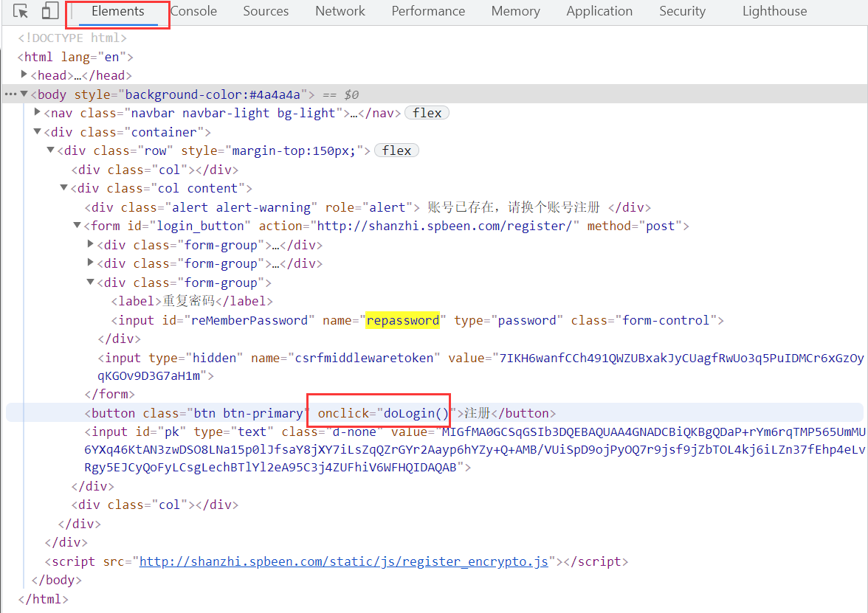
Task: Expand the first form-group div
Action: pyautogui.click(x=90, y=244)
